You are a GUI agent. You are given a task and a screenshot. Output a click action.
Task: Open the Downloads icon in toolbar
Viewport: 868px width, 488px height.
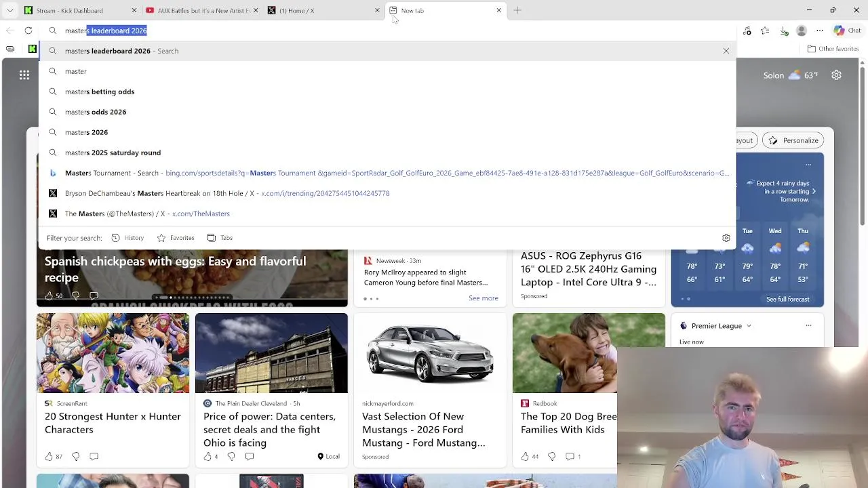[783, 30]
